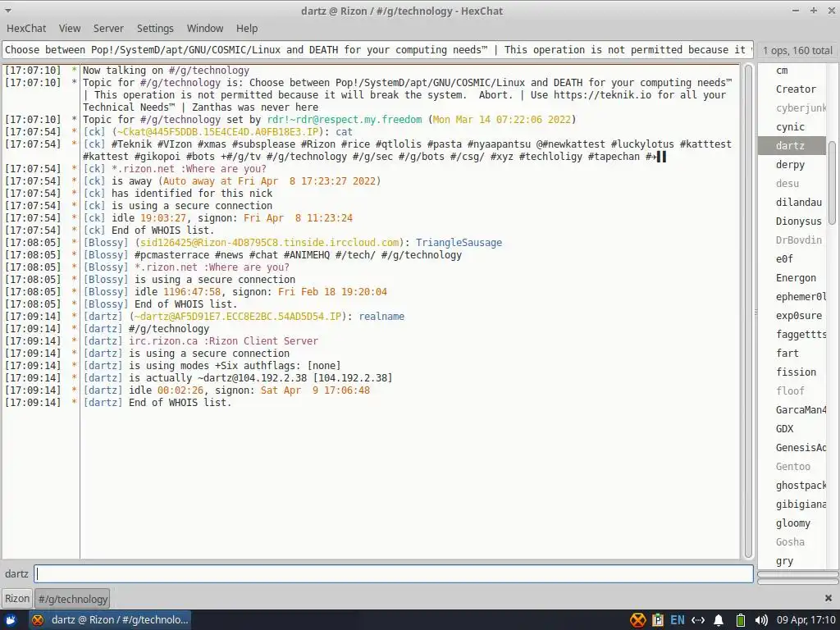The height and width of the screenshot is (630, 840).
Task: Select user Gosha in the user list
Action: click(792, 541)
